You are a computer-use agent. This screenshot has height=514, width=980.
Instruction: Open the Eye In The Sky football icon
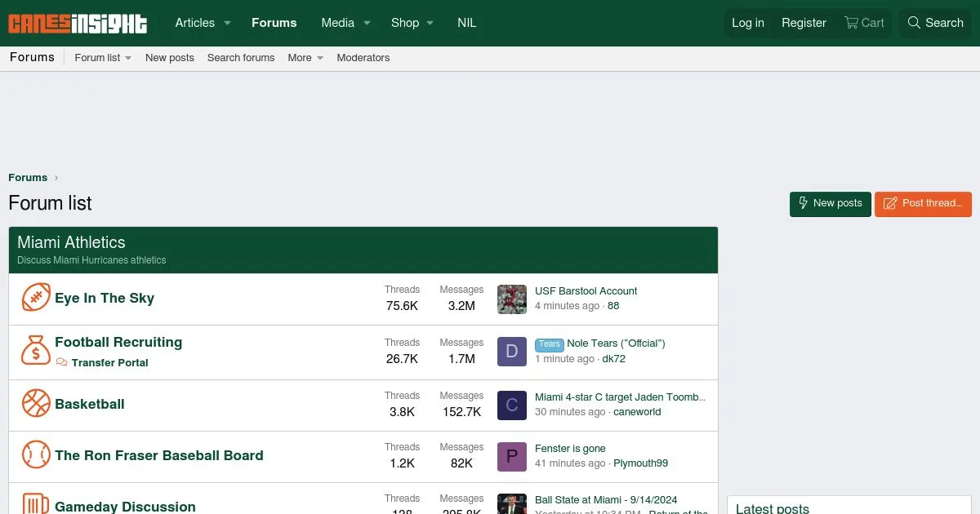(36, 298)
